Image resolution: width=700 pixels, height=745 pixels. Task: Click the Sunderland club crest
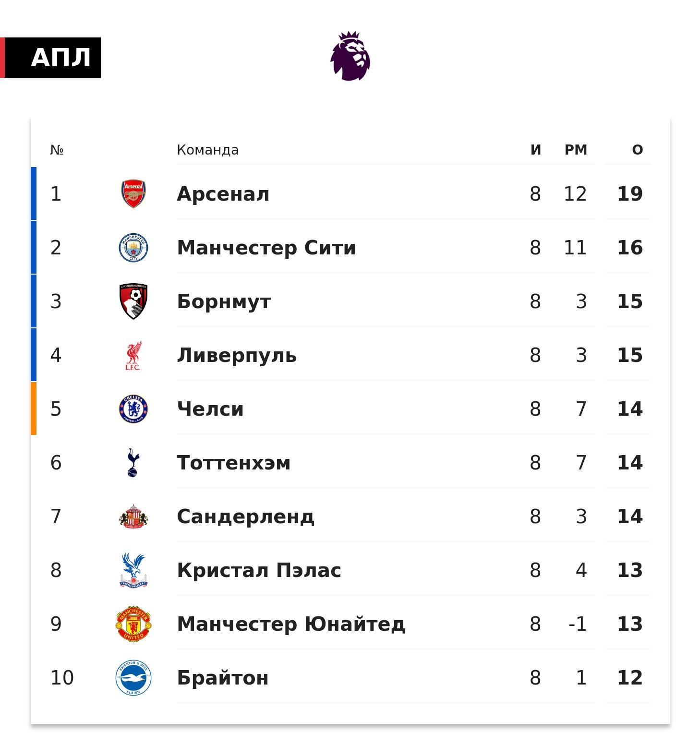pos(133,517)
